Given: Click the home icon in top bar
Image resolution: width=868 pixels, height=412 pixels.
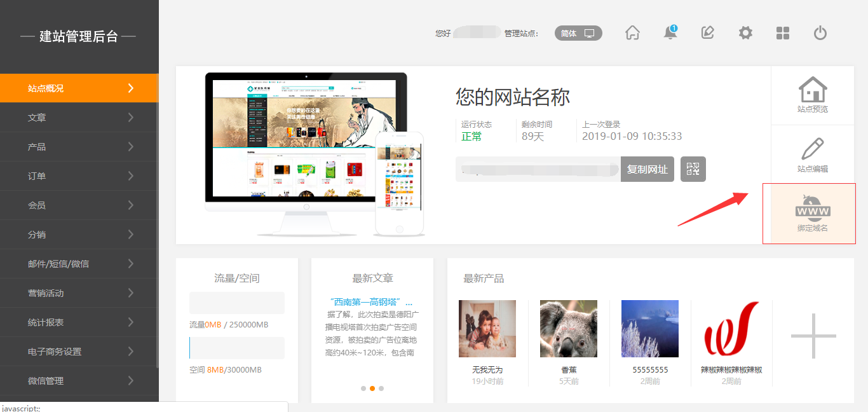Looking at the screenshot, I should [632, 33].
